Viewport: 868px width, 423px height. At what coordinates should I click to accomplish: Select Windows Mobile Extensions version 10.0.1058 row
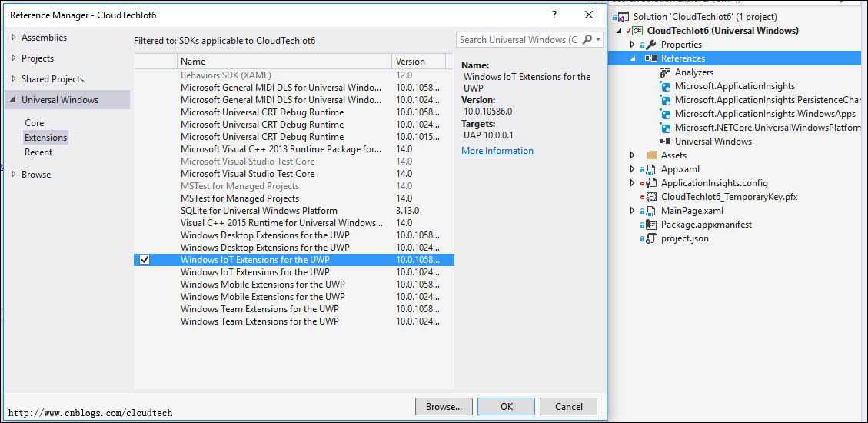pyautogui.click(x=294, y=284)
